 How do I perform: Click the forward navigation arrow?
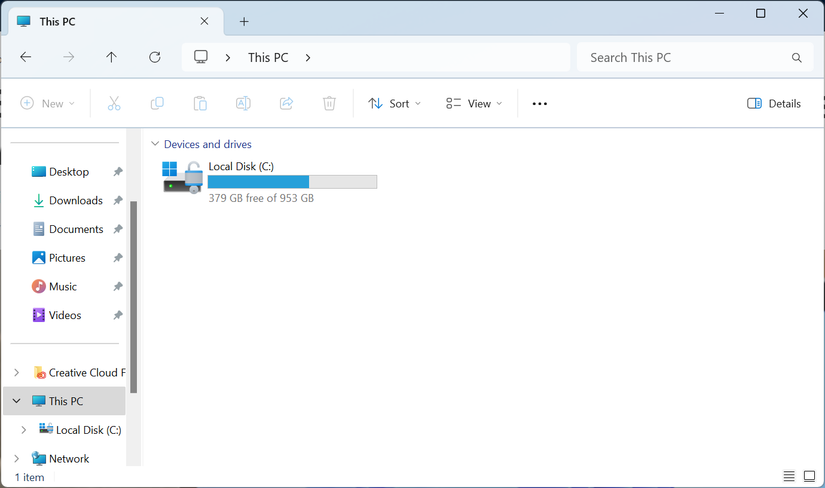(68, 57)
